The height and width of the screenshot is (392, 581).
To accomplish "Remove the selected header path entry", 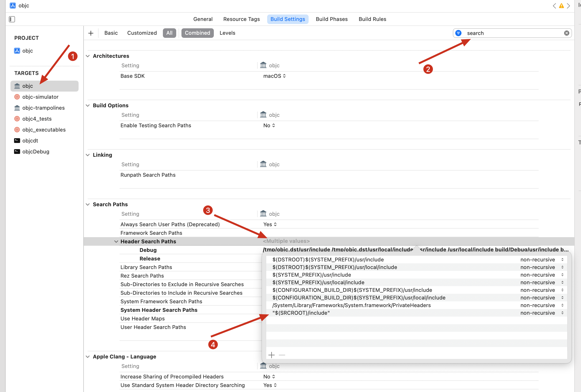I will 282,355.
